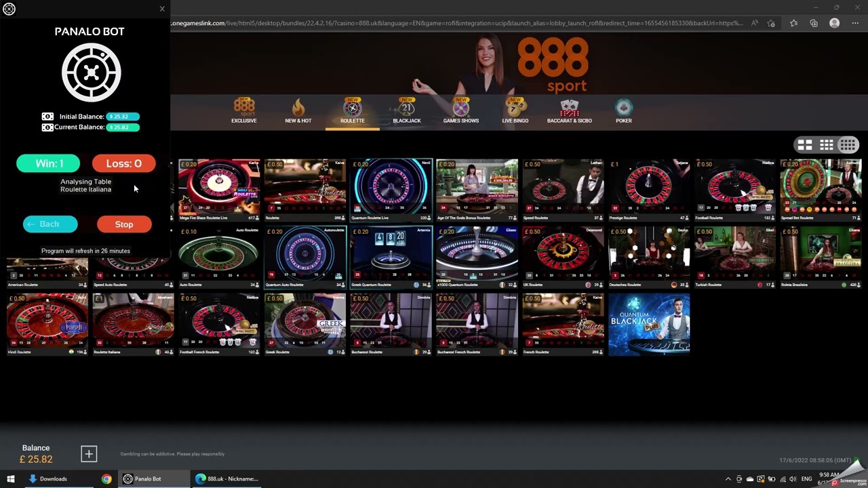Switch to Panalo Bot taskbar window
868x488 pixels.
(153, 479)
